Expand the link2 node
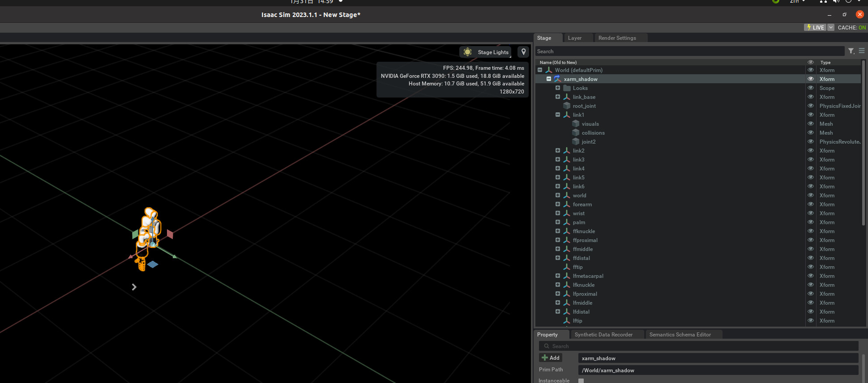The image size is (868, 383). pyautogui.click(x=558, y=150)
